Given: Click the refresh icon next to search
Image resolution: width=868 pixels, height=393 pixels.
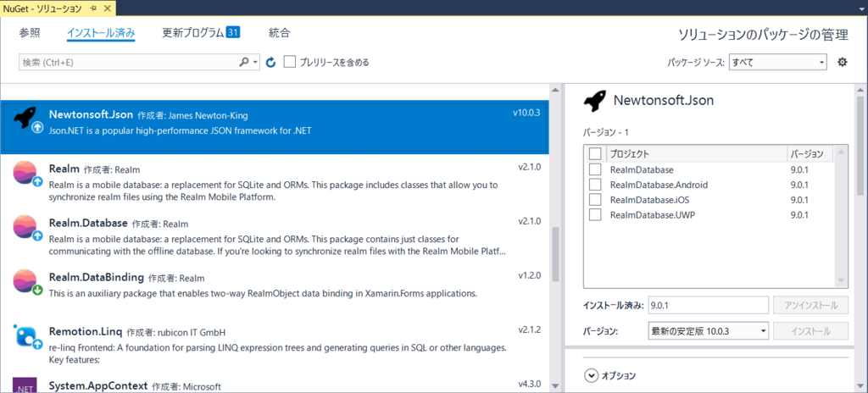Looking at the screenshot, I should tap(270, 63).
